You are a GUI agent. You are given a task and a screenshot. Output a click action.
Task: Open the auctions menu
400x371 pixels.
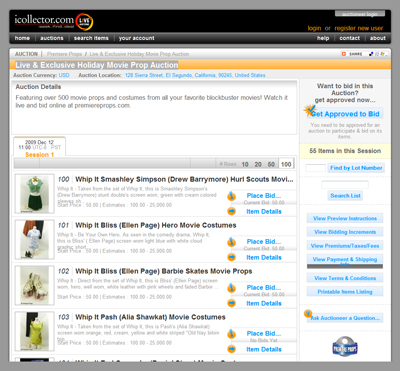point(52,38)
